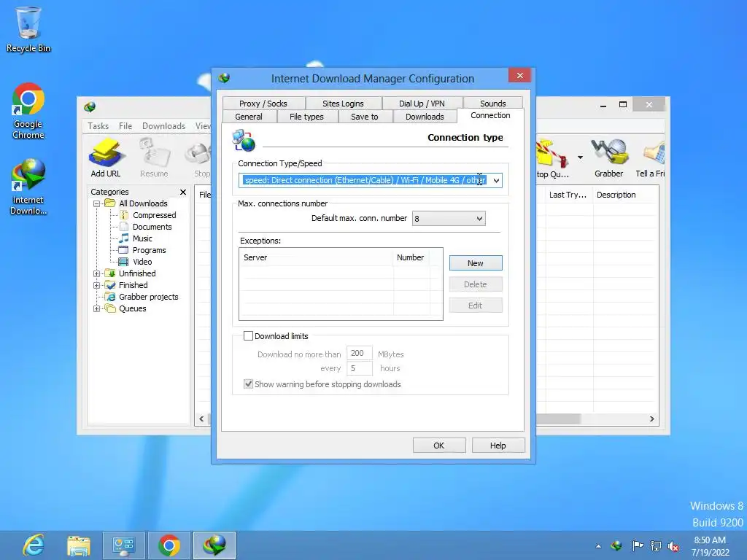Click the IDM system tray icon

click(616, 545)
